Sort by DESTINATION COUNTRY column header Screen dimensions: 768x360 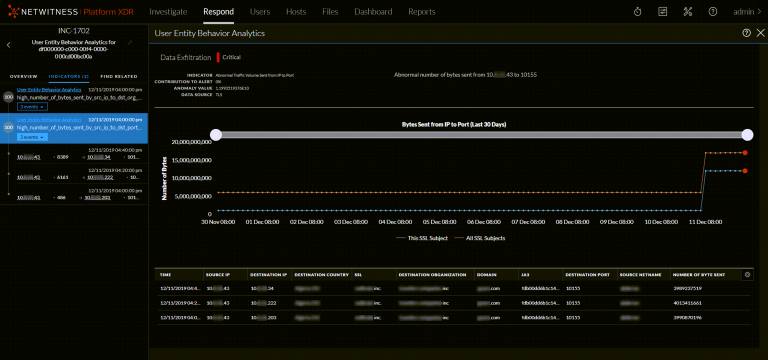321,275
